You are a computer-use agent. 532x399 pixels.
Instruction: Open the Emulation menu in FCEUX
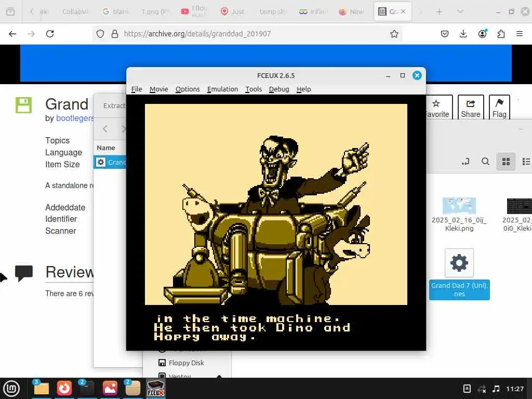222,89
